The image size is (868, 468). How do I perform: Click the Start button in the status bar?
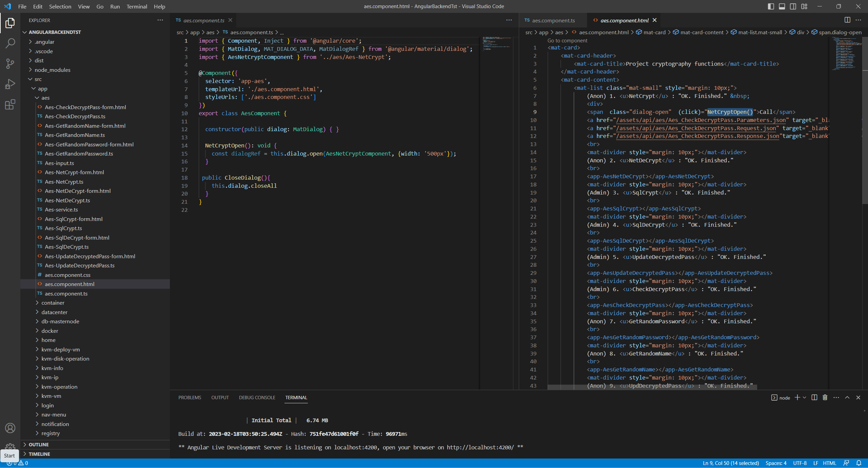[9, 455]
